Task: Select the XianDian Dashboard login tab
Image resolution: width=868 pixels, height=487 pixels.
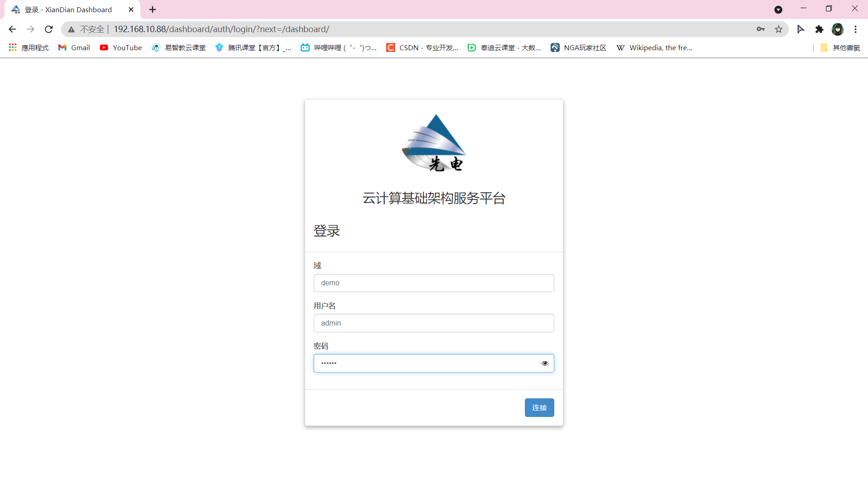Action: (72, 9)
